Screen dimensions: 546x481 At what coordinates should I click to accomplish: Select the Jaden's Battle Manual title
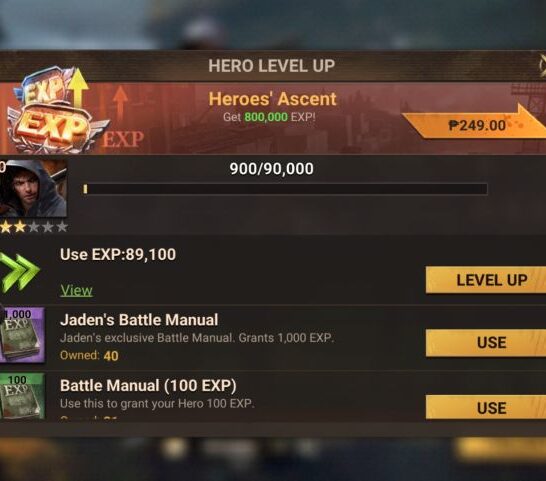[x=139, y=320]
